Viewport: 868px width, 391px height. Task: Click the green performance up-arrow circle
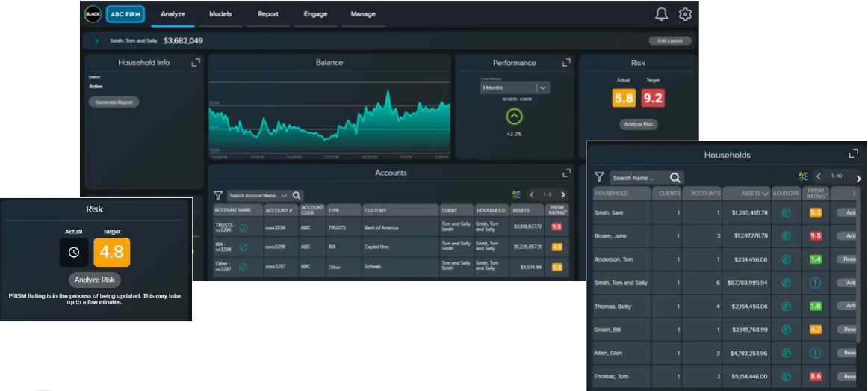point(514,117)
